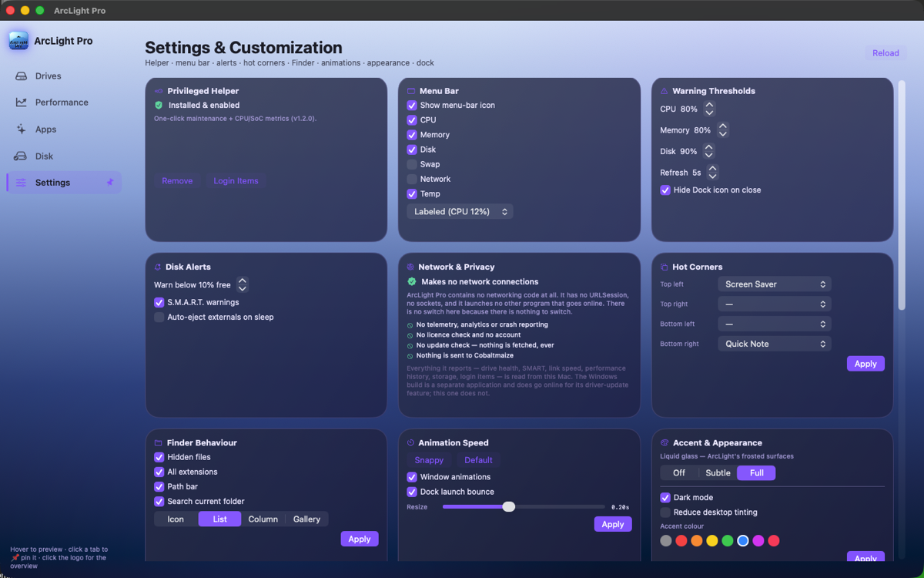This screenshot has width=924, height=578.
Task: Click the vertical scrollbar of the settings pane
Action: pyautogui.click(x=902, y=195)
